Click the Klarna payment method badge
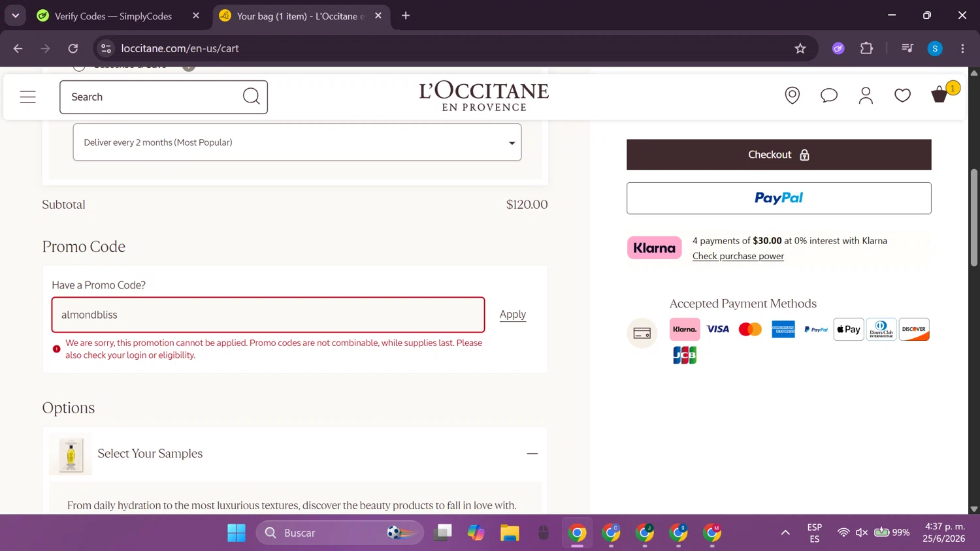980x551 pixels. point(685,329)
